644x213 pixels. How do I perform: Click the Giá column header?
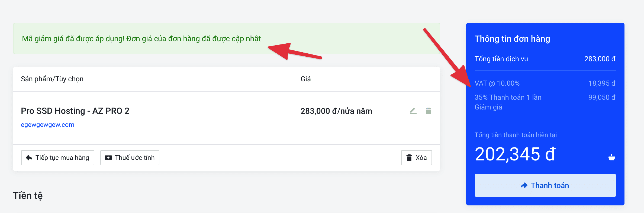point(305,79)
